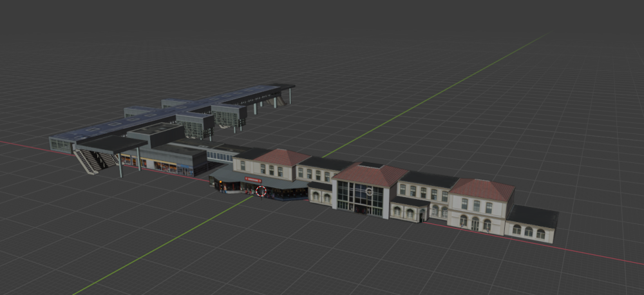This screenshot has height=295, width=644.
Task: Select the red roof above the glass entrance
Action: (x=370, y=174)
